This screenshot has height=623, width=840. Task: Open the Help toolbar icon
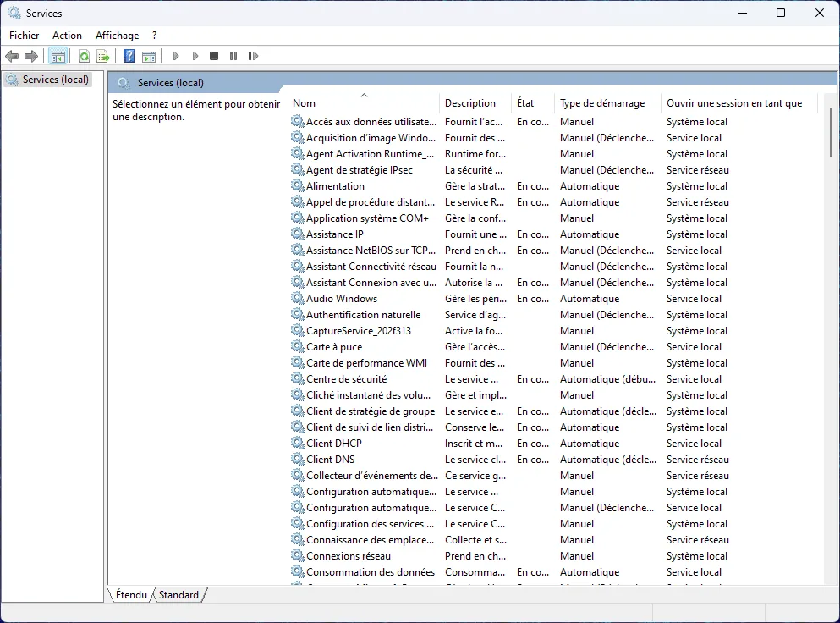tap(129, 56)
